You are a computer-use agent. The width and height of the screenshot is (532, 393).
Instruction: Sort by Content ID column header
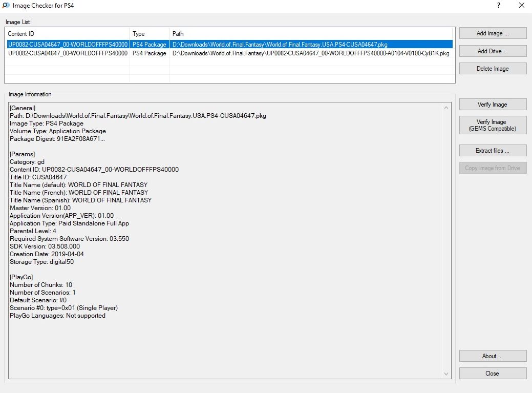[67, 34]
